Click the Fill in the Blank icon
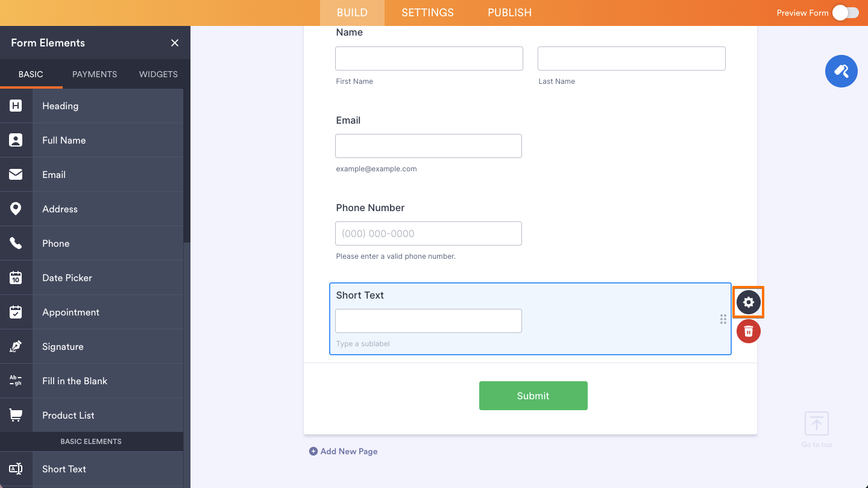The height and width of the screenshot is (488, 868). 16,381
